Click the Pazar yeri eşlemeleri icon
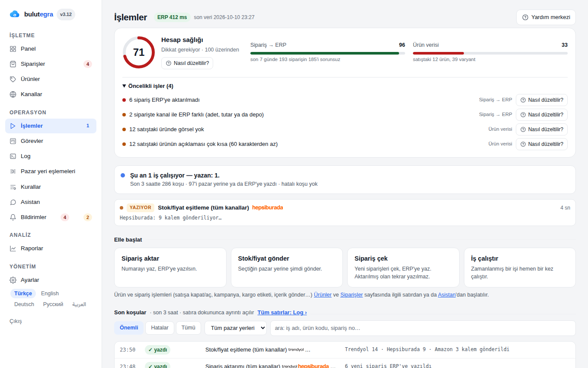588x368 pixels. click(13, 171)
